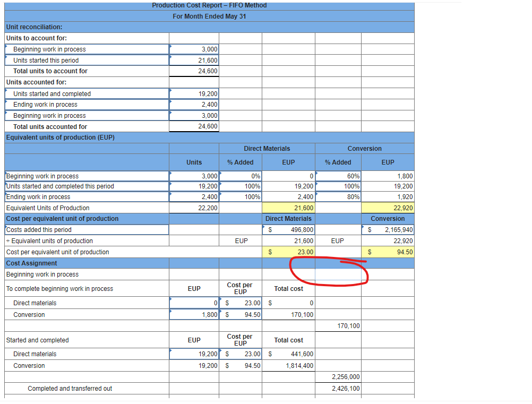Select the "Unit reconciliation:" section header
This screenshot has width=532, height=404.
point(35,27)
